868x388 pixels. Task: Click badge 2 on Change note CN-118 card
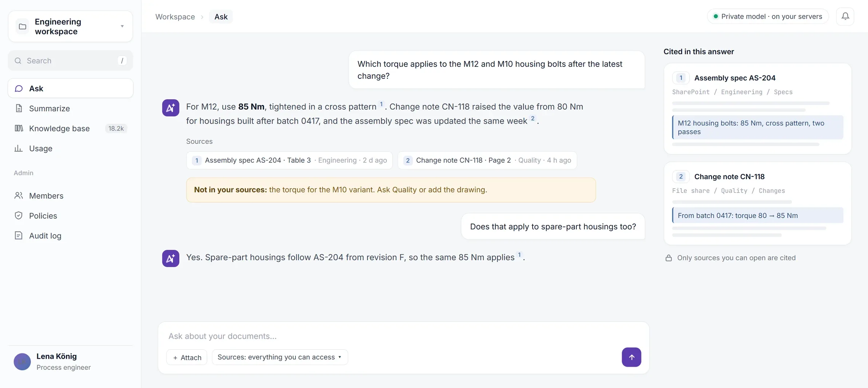[681, 177]
